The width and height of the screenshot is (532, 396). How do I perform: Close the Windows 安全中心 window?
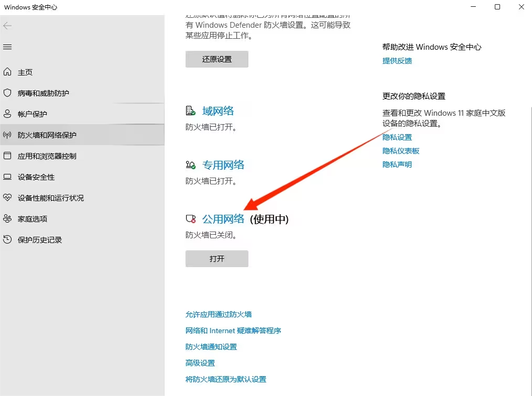point(521,7)
